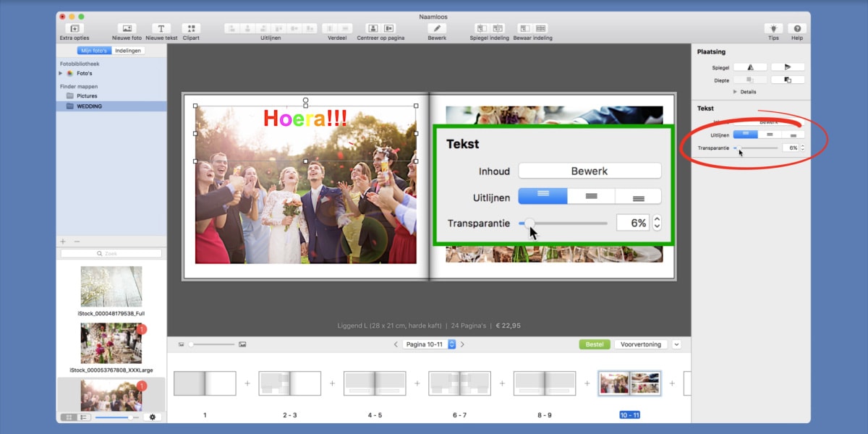Screen dimensions: 868x434
Task: Click the right Spiegel indeling icon
Action: pos(498,28)
